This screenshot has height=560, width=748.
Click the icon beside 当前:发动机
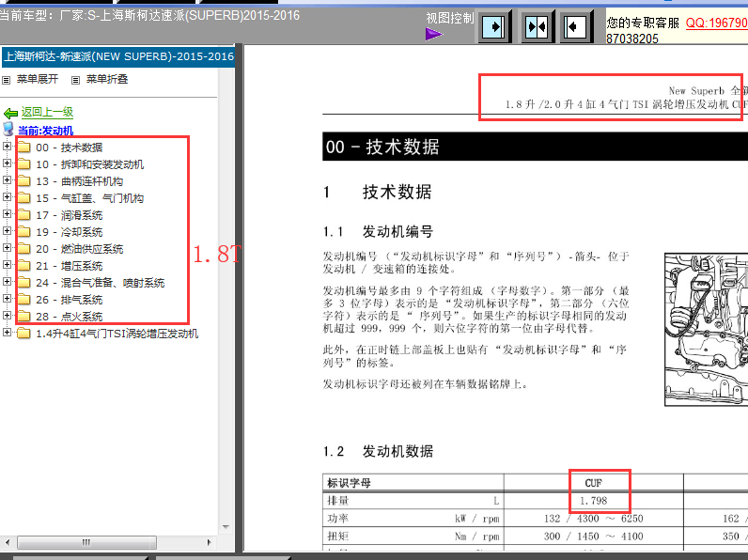coord(8,129)
